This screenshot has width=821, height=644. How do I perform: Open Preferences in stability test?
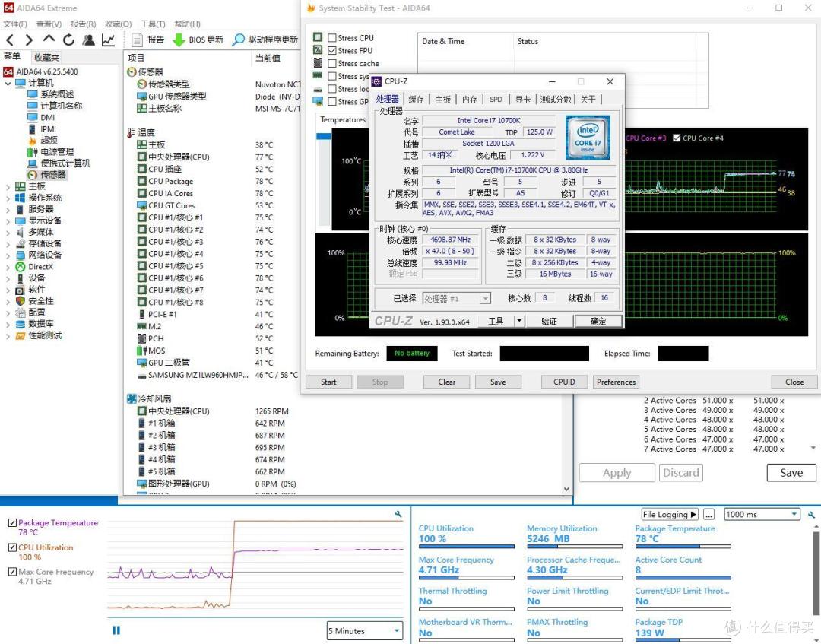[616, 382]
